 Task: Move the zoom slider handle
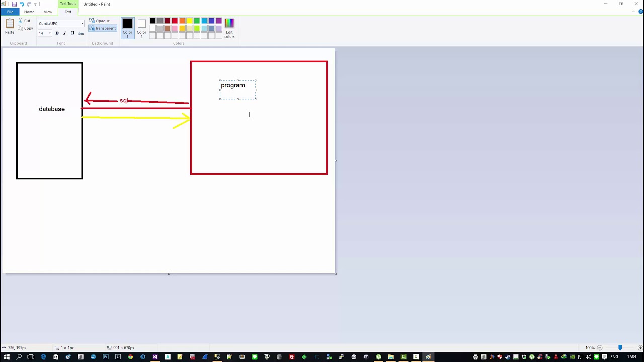(620, 347)
